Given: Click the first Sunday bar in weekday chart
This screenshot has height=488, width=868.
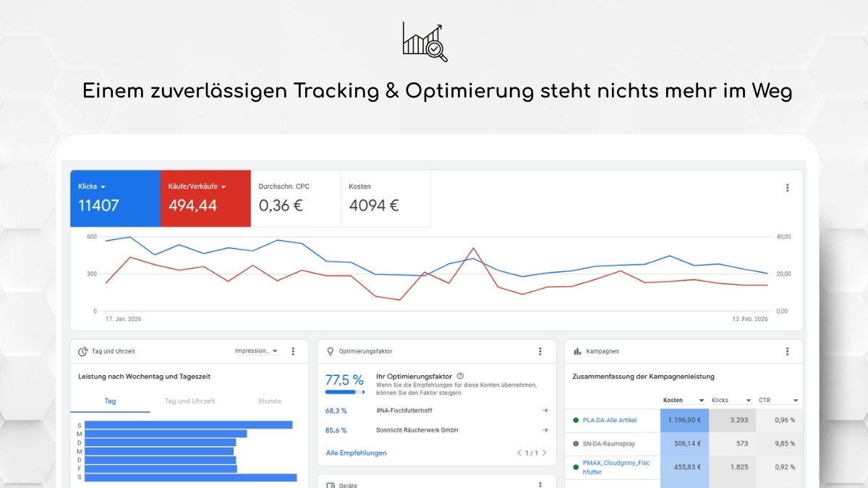Looking at the screenshot, I should [x=188, y=425].
